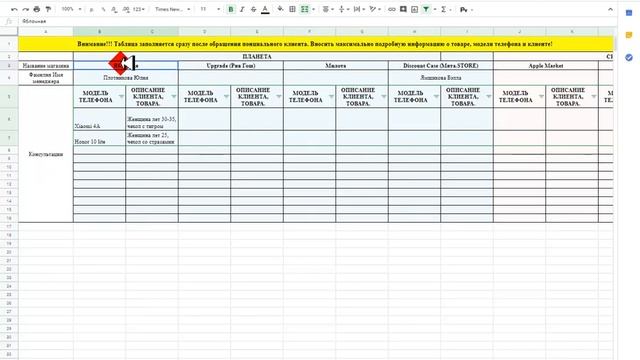Open the font size 11 dropdown
This screenshot has height=360, width=640.
pyautogui.click(x=209, y=9)
